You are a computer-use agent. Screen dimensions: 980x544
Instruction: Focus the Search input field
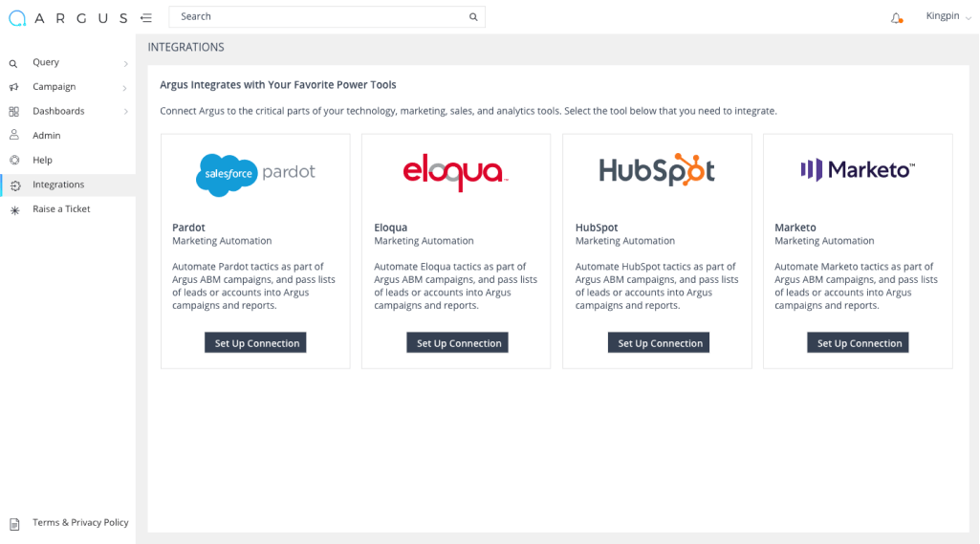(327, 17)
